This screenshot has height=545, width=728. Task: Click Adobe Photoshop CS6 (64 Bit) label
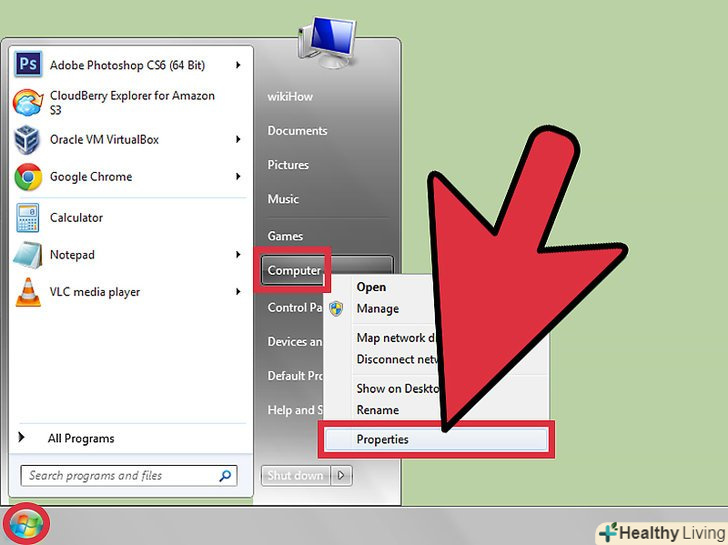(x=127, y=65)
